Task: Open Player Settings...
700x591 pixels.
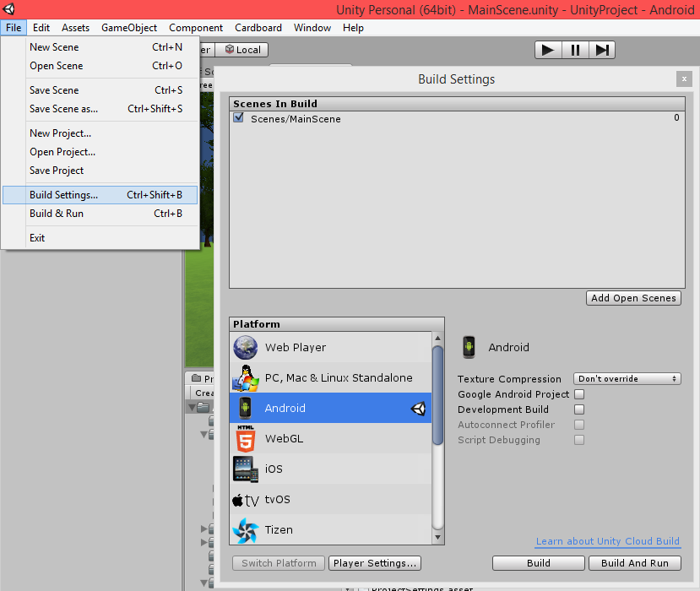Action: click(375, 563)
